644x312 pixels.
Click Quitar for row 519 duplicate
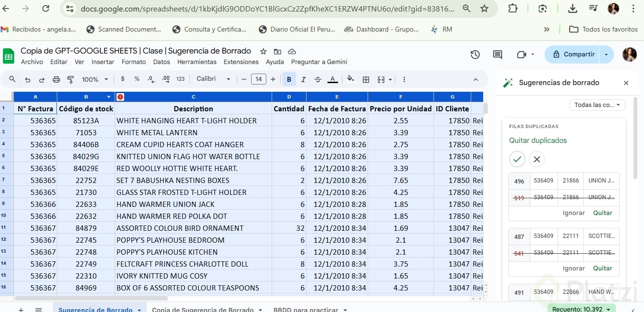pos(602,213)
